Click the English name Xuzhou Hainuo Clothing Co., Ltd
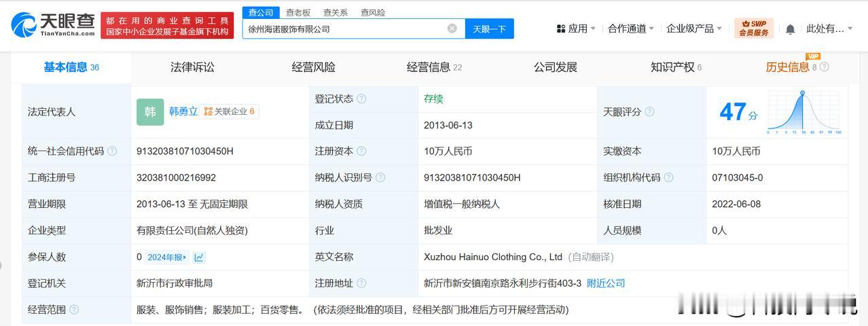 pos(493,257)
